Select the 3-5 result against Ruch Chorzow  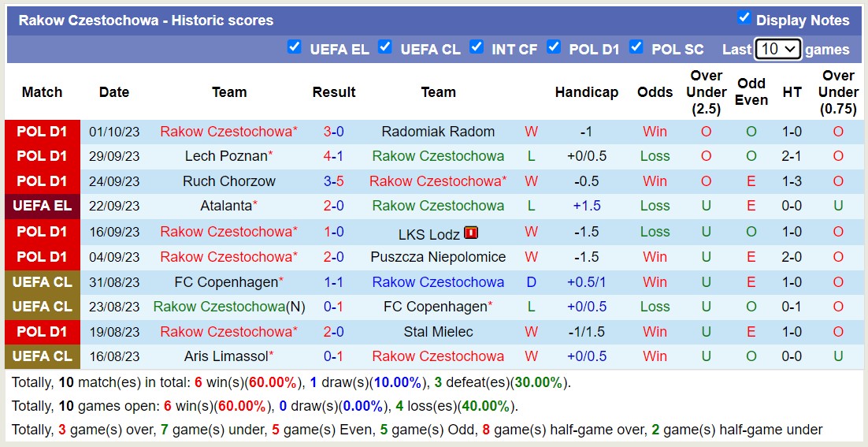pos(333,181)
